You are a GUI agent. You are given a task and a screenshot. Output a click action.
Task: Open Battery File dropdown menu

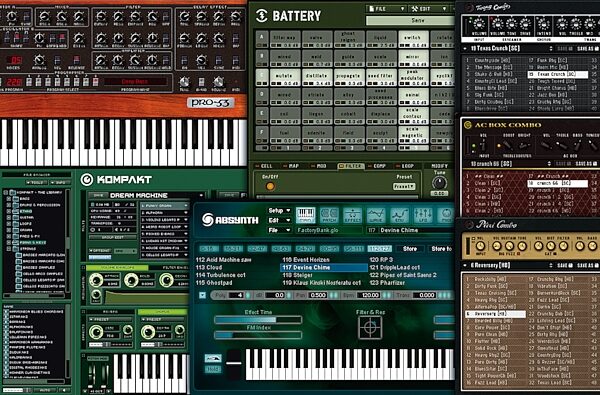386,8
